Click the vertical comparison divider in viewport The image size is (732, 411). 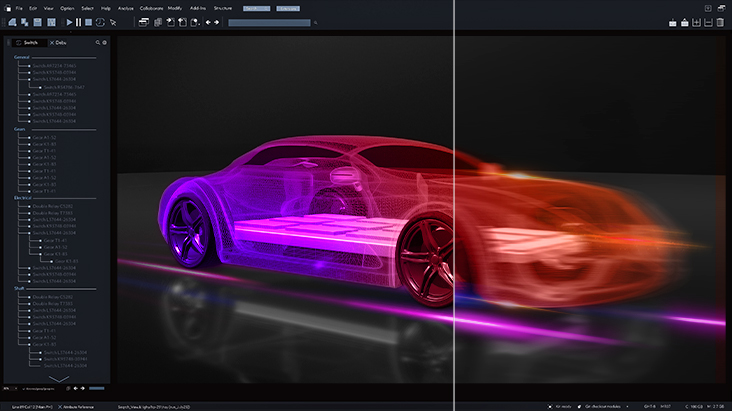point(454,200)
